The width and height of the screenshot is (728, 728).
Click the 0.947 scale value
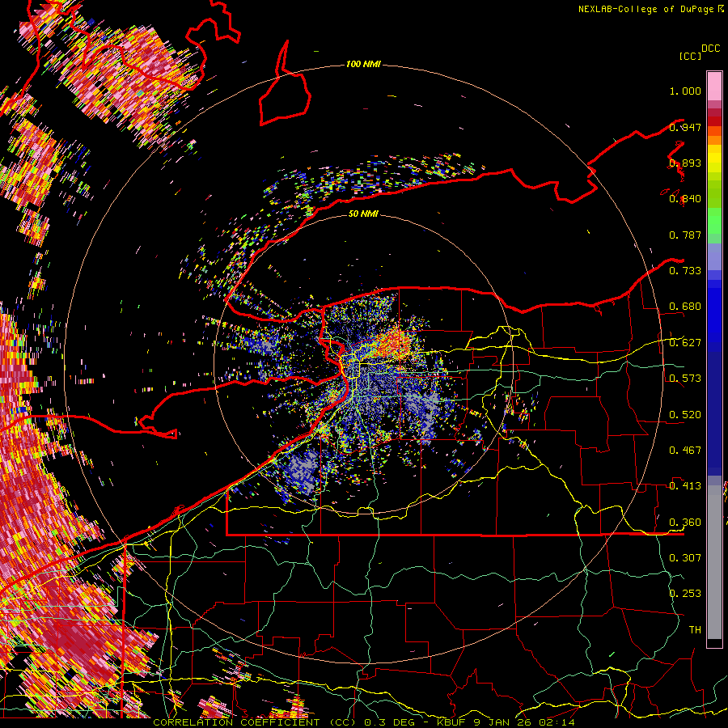[x=685, y=127]
